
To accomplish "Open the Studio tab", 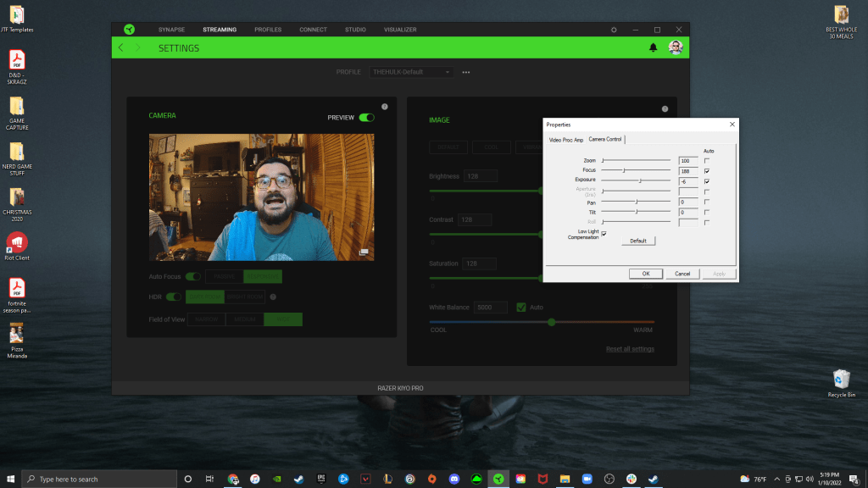I will (355, 30).
